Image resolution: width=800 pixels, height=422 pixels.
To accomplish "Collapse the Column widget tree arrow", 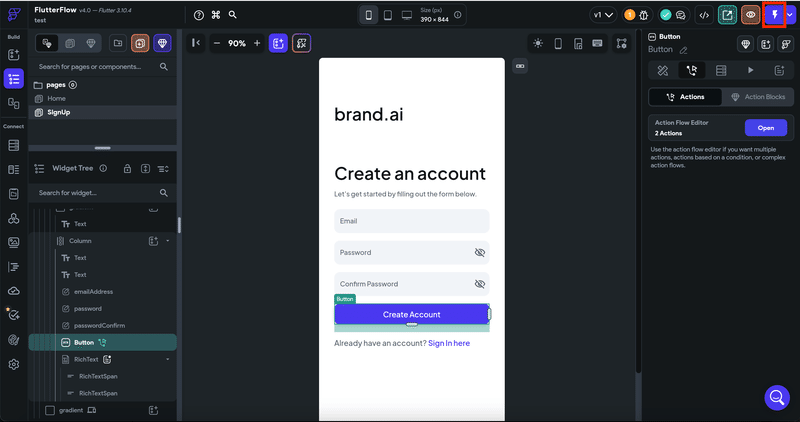I will tap(168, 241).
